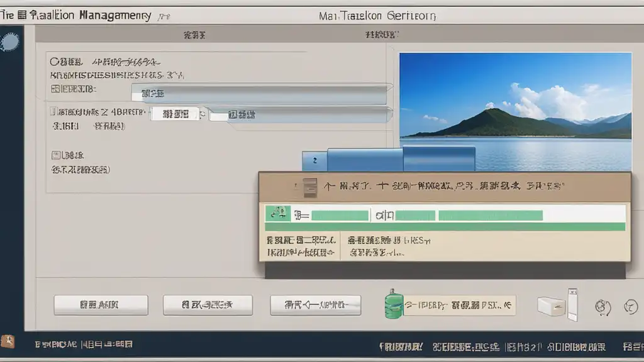The width and height of the screenshot is (644, 362).
Task: Open the mountain lake landscape thumbnail
Action: pos(516,111)
